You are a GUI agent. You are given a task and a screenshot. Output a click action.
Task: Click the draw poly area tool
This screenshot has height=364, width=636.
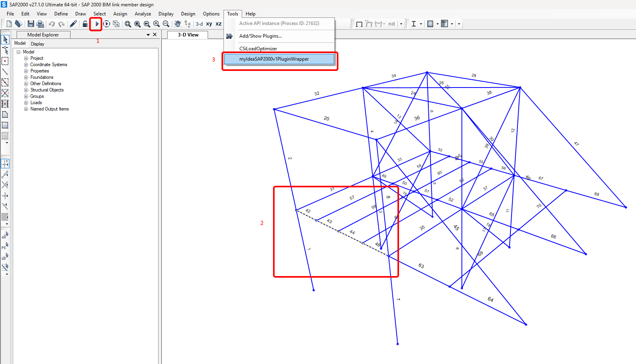pos(5,114)
